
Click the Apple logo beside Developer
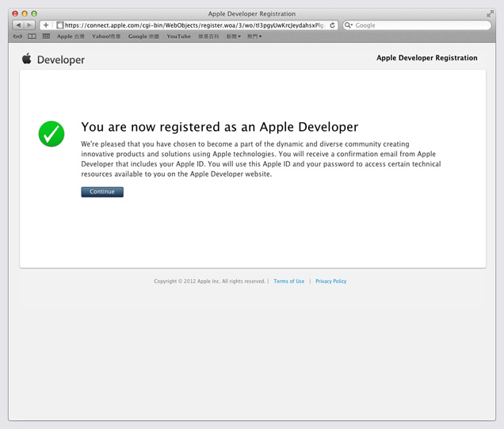pyautogui.click(x=27, y=59)
